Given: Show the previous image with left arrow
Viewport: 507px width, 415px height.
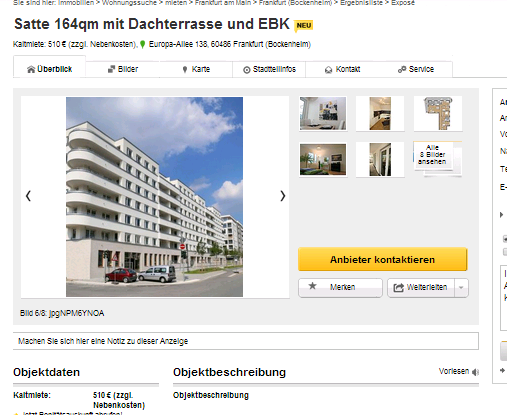Looking at the screenshot, I should (x=28, y=196).
